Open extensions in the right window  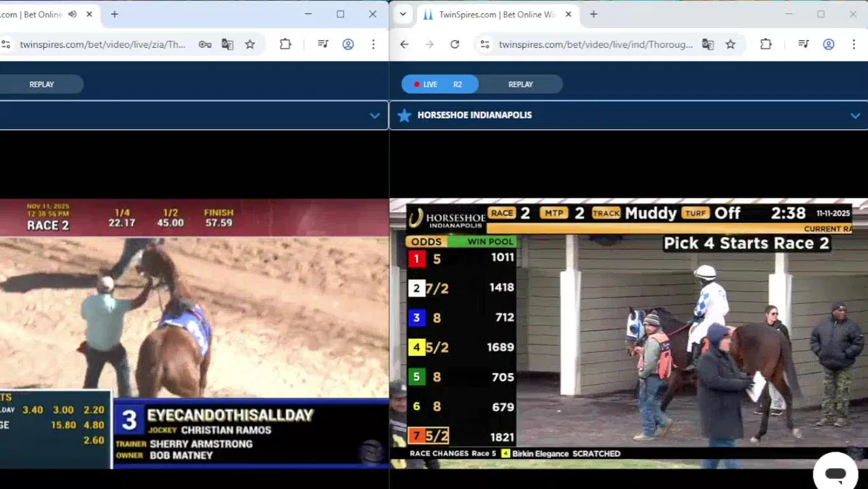click(765, 44)
